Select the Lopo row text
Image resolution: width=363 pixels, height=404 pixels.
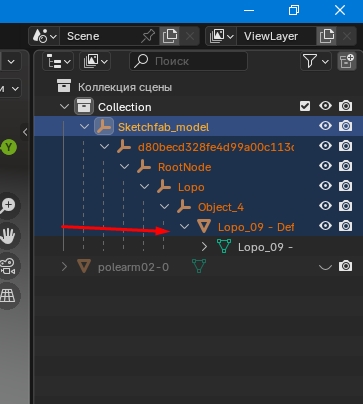pos(191,187)
